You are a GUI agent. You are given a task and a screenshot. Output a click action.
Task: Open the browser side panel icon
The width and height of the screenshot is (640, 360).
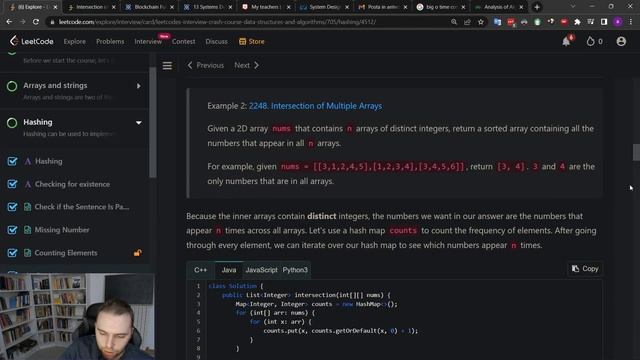pos(604,22)
